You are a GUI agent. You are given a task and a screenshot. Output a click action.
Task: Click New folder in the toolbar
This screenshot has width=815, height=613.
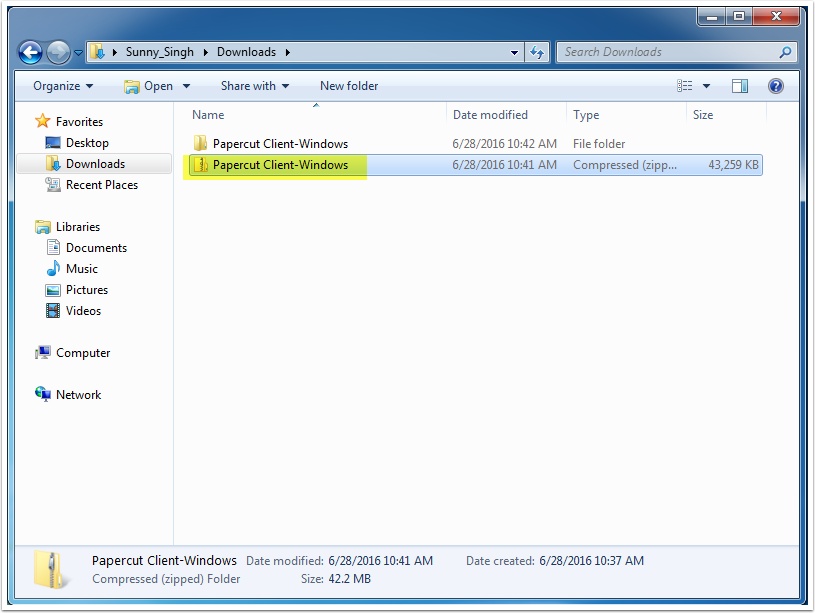[349, 86]
